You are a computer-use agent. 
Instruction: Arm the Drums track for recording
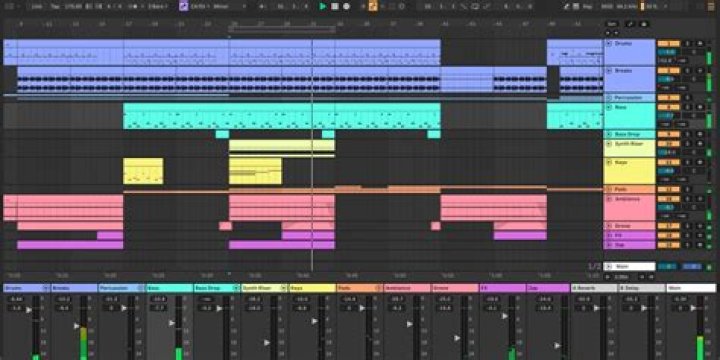point(700,44)
